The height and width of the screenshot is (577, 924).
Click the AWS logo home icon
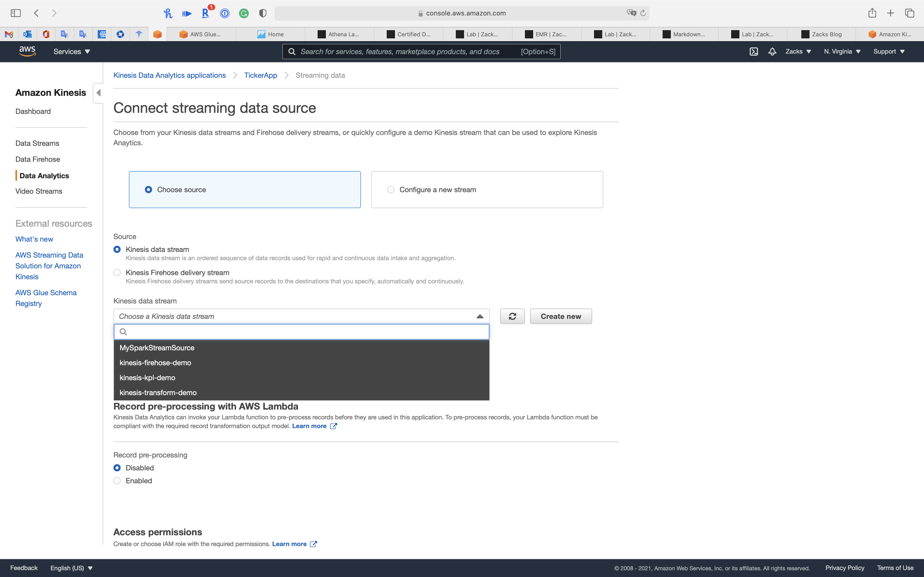(27, 51)
